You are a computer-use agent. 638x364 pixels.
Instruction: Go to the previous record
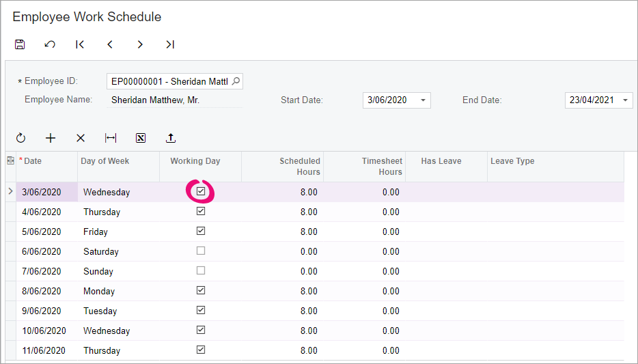(110, 44)
